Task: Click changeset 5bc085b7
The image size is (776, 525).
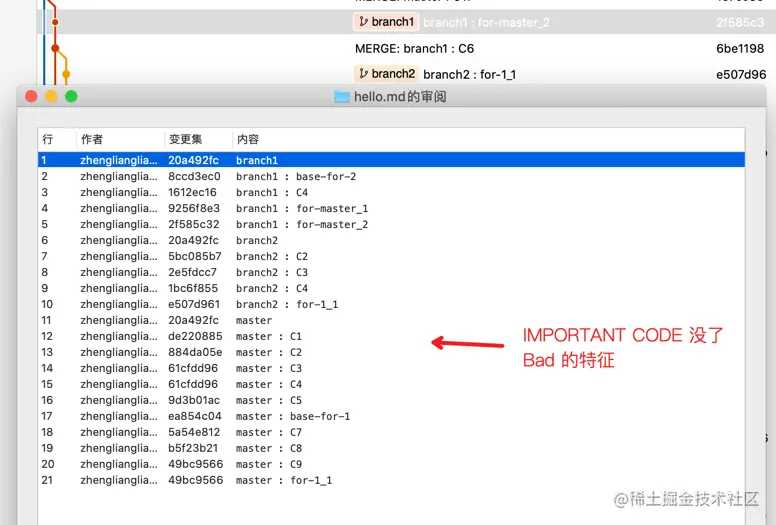Action: (x=194, y=256)
